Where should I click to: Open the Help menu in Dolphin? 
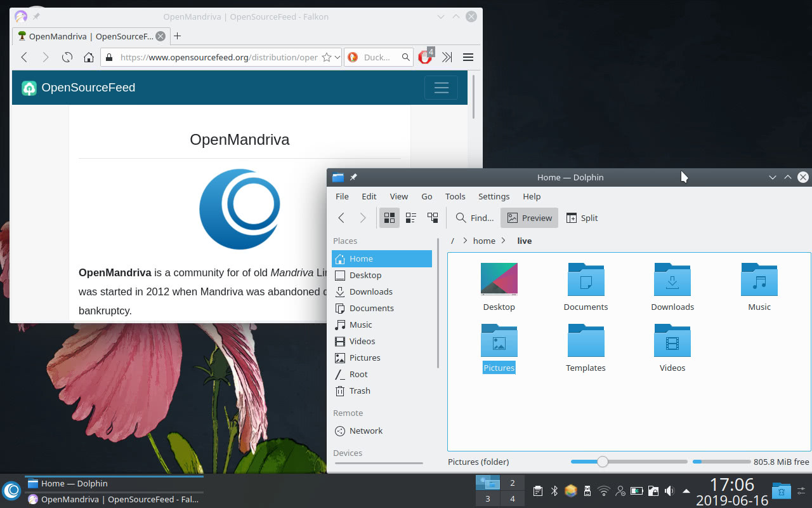pyautogui.click(x=532, y=196)
